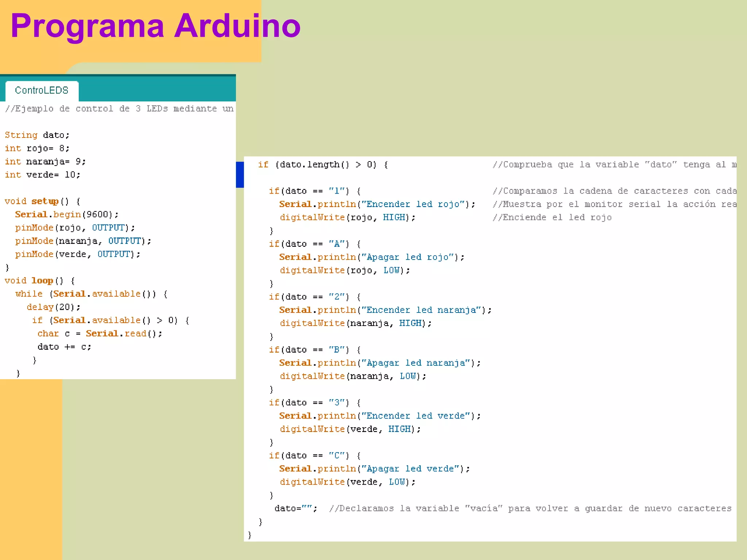The height and width of the screenshot is (560, 747).
Task: Click the '//Comprueba que la variable' comment
Action: click(615, 165)
